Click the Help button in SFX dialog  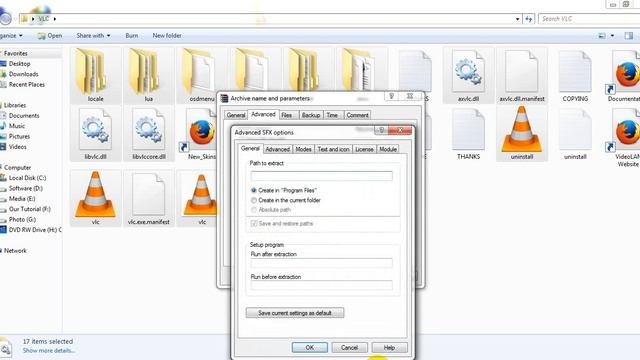tap(389, 347)
